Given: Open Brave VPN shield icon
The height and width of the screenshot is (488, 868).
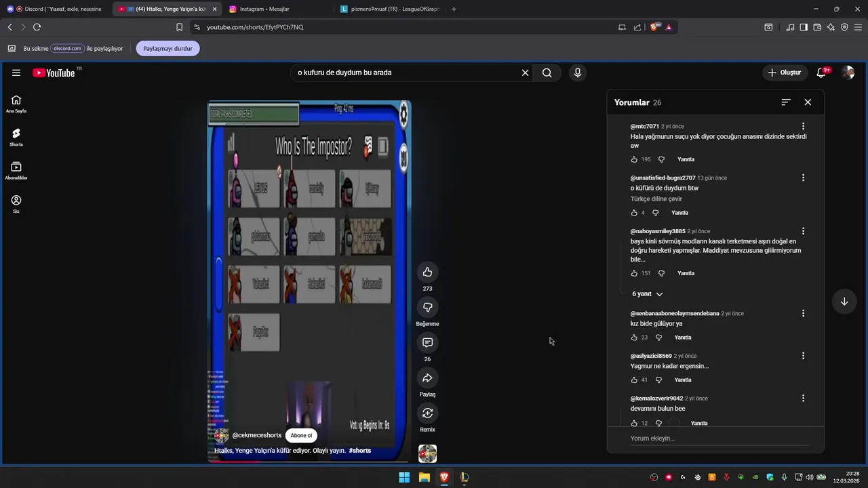Looking at the screenshot, I should [x=844, y=27].
